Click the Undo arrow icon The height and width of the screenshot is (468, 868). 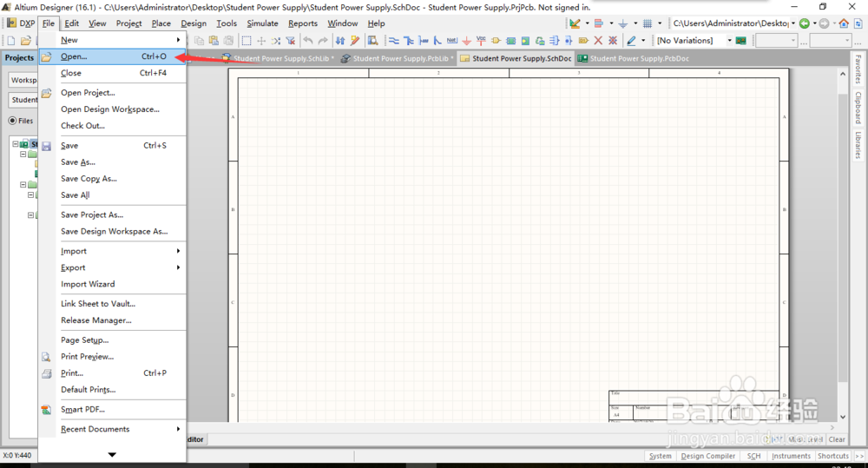(x=308, y=41)
